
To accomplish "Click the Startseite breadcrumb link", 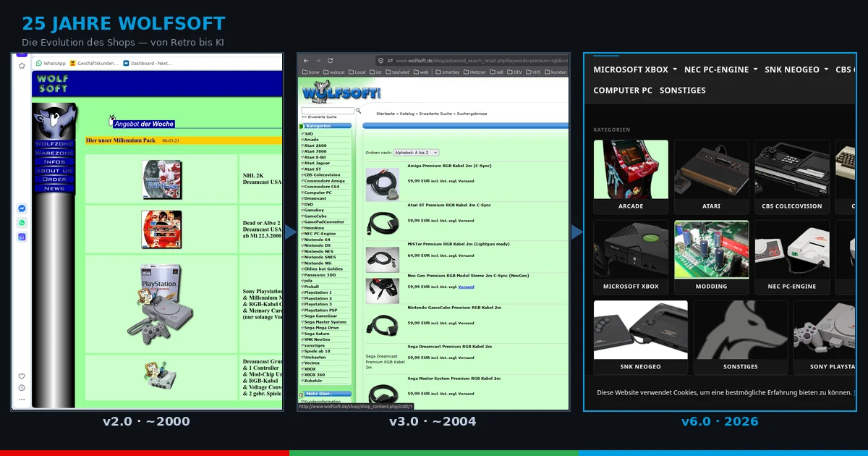I will [x=386, y=114].
